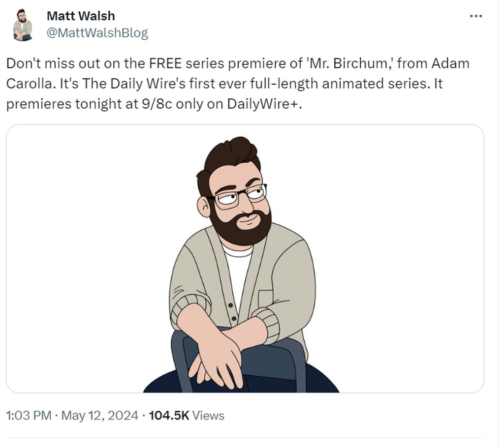Open the Matt Walsh display name link
Viewport: 504px width, 448px height.
tap(81, 16)
